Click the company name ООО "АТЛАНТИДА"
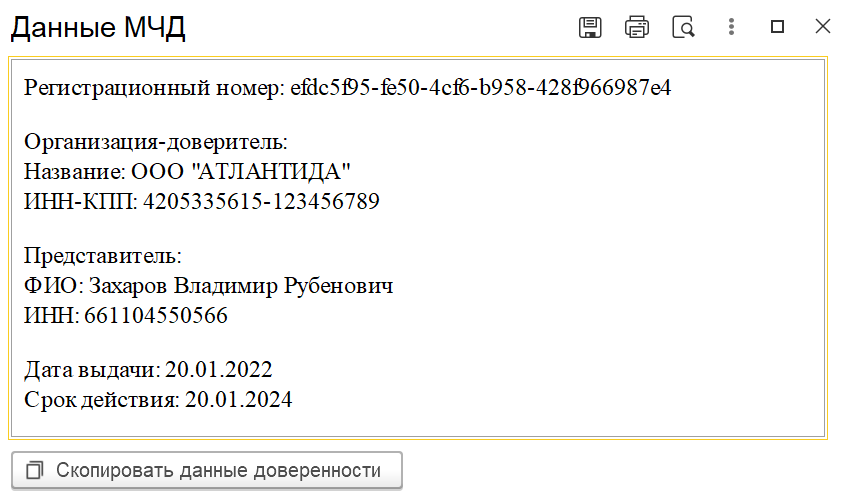The image size is (841, 500). [x=241, y=172]
